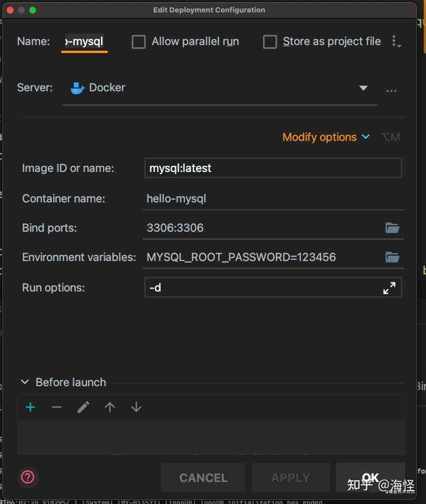The height and width of the screenshot is (504, 426).
Task: Remove Before launch task with minus icon
Action: pos(57,407)
